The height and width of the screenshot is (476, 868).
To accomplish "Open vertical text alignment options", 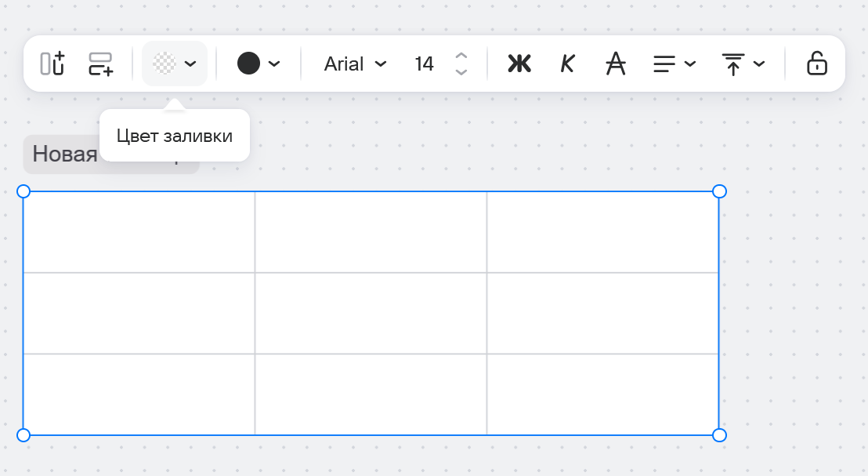I will pyautogui.click(x=743, y=64).
